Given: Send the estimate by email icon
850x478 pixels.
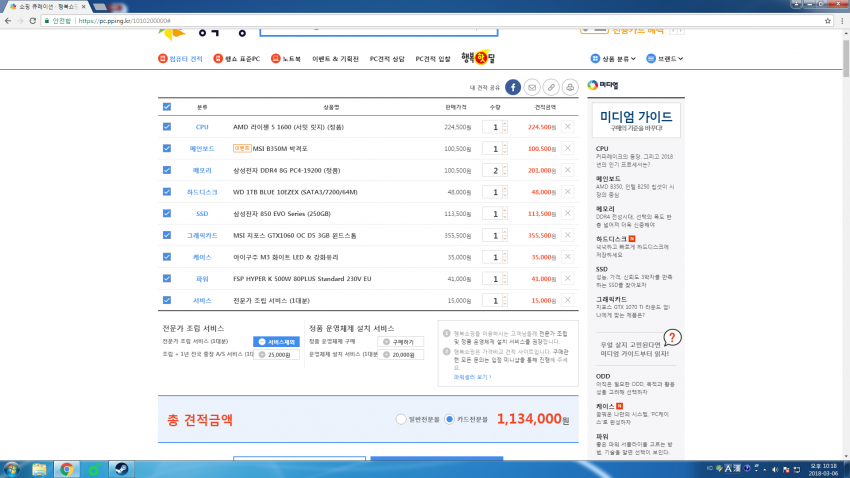Looking at the screenshot, I should point(532,87).
